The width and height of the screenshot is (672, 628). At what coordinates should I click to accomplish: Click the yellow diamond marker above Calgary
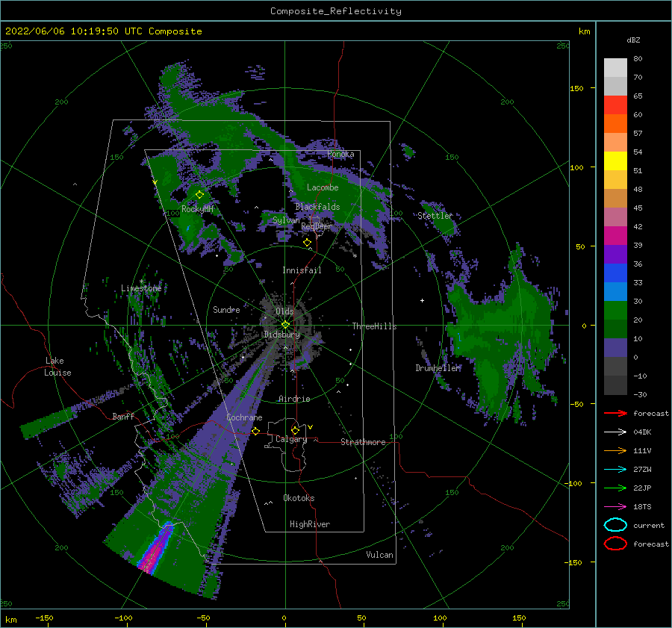(x=295, y=430)
